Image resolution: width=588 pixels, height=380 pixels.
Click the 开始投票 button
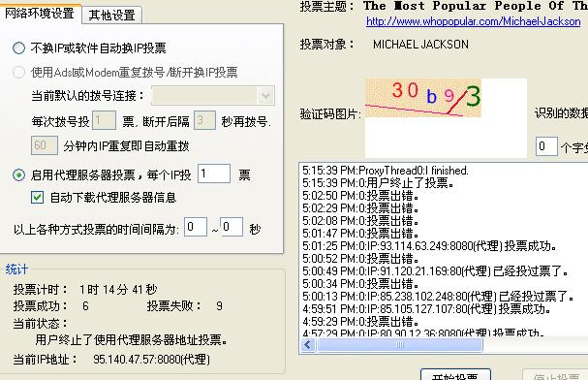tap(455, 375)
